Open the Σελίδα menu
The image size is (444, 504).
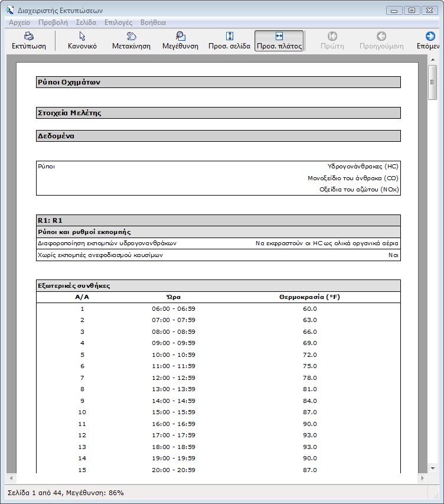click(x=86, y=22)
